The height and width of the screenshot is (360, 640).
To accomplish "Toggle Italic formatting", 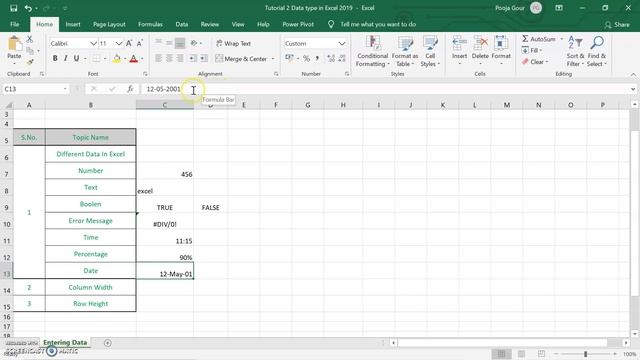I will pos(65,59).
